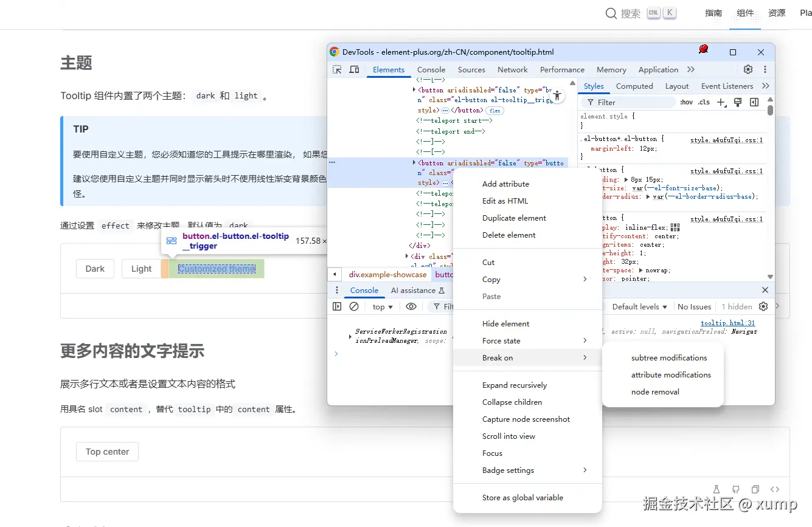812x527 pixels.
Task: Click breadcrumb left scroll arrow
Action: pos(335,274)
